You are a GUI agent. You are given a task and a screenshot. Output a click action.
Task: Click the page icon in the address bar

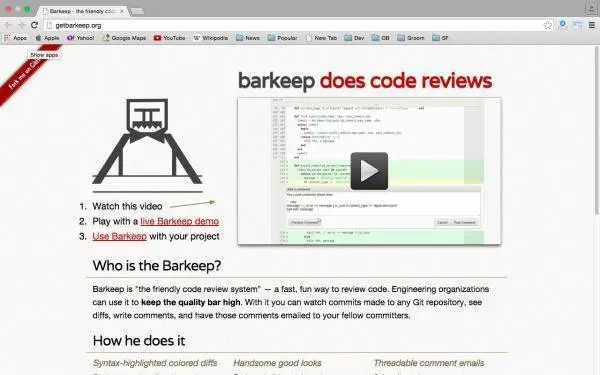point(49,26)
